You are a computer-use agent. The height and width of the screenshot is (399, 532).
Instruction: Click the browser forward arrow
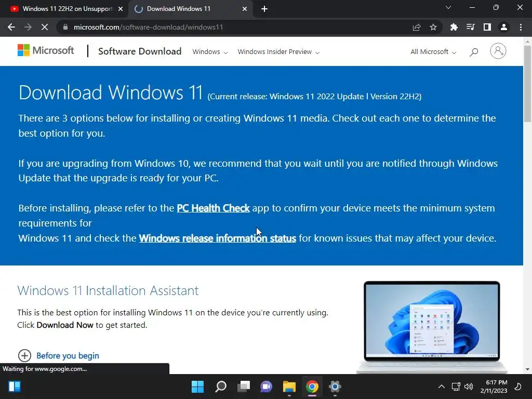tap(28, 27)
